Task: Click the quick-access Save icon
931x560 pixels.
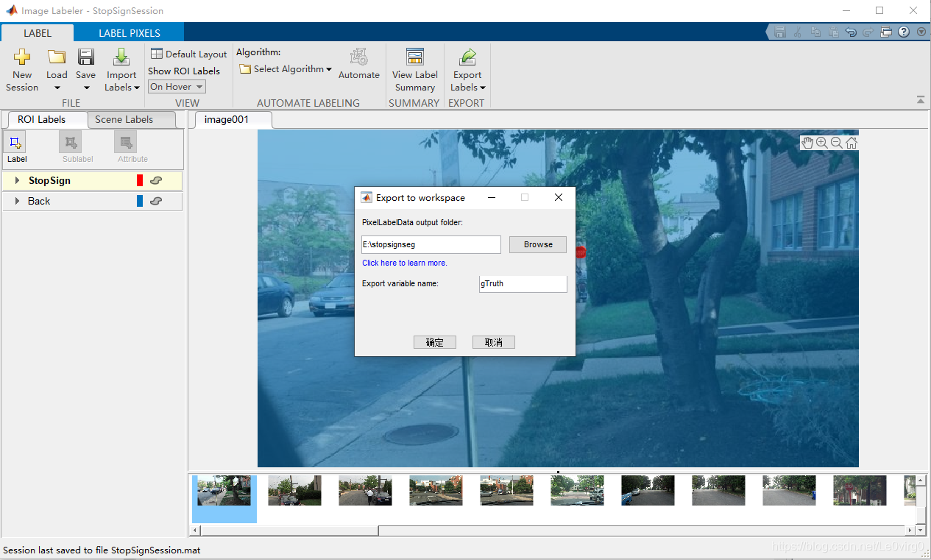Action: (x=780, y=32)
